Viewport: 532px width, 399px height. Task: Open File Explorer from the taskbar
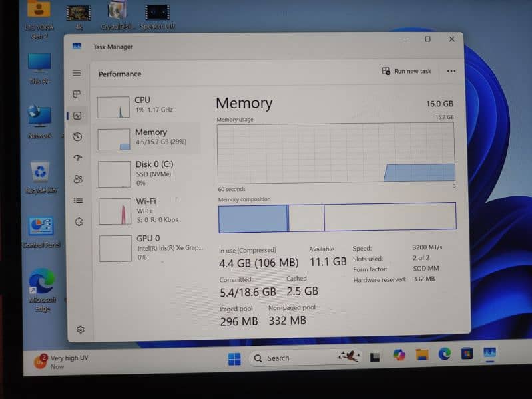tap(422, 354)
